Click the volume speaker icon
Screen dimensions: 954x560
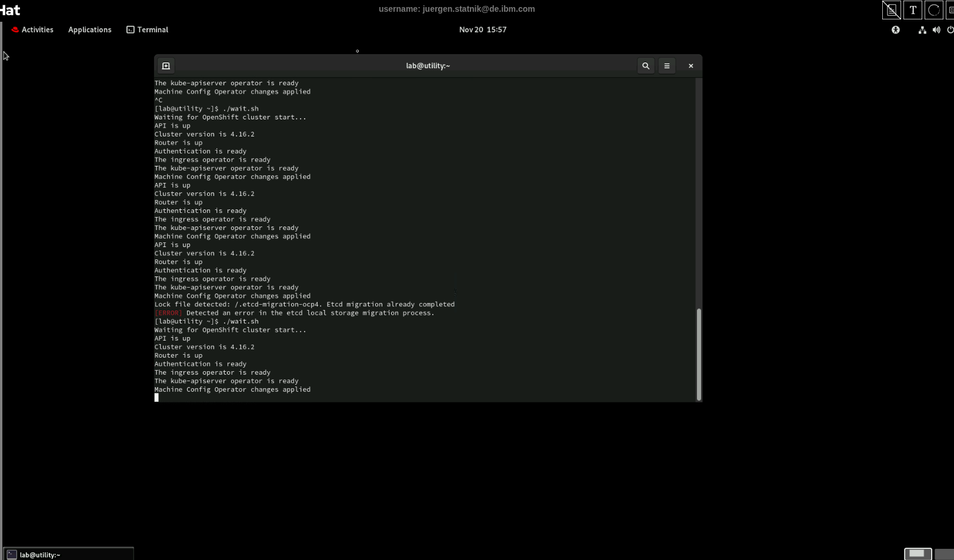[936, 30]
